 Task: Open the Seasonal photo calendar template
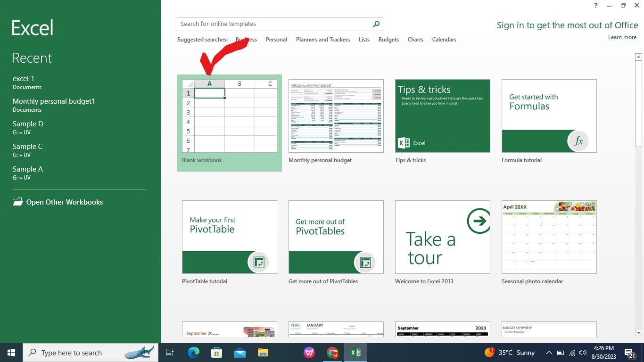click(x=548, y=237)
